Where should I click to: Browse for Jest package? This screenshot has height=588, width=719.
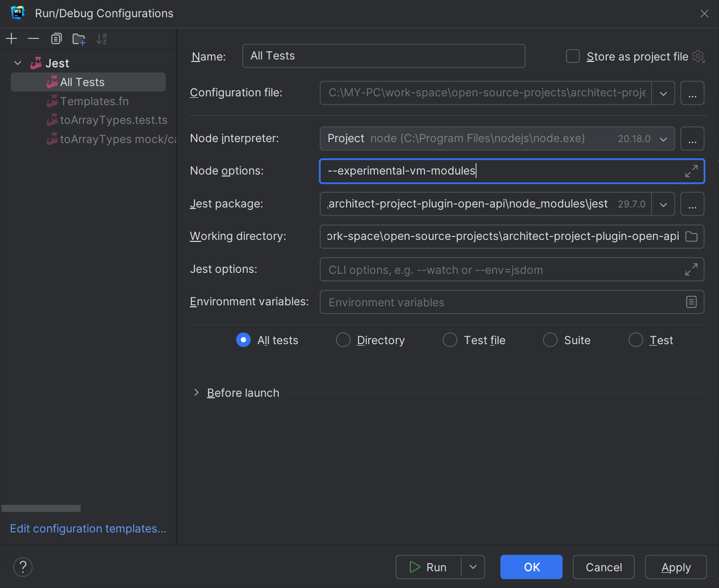coord(692,204)
